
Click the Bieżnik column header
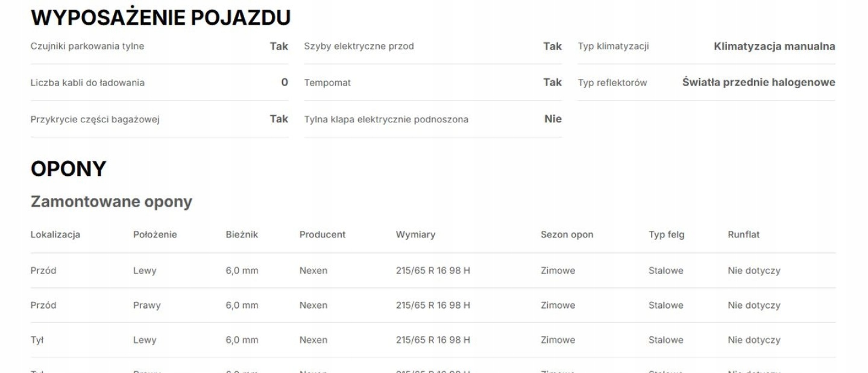[x=242, y=234]
